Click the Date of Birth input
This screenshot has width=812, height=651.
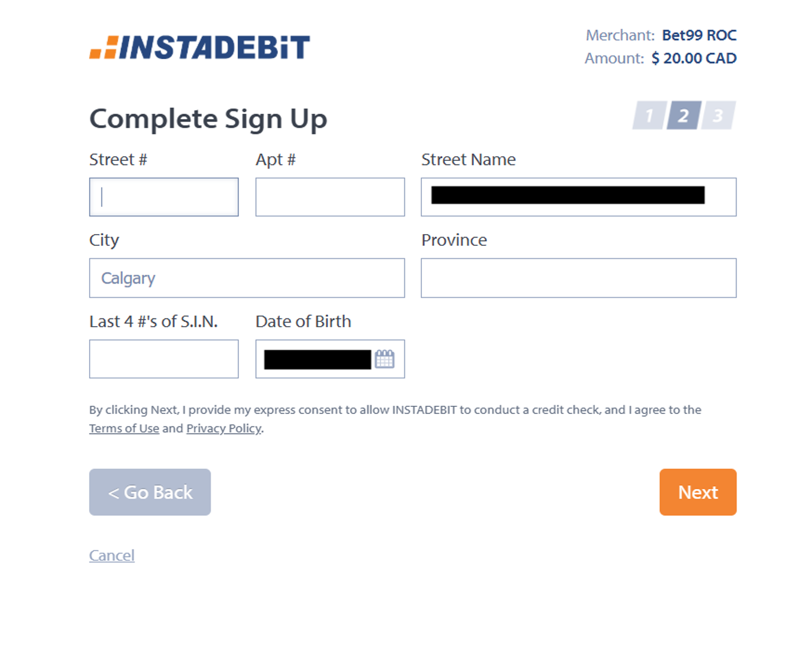(x=317, y=359)
